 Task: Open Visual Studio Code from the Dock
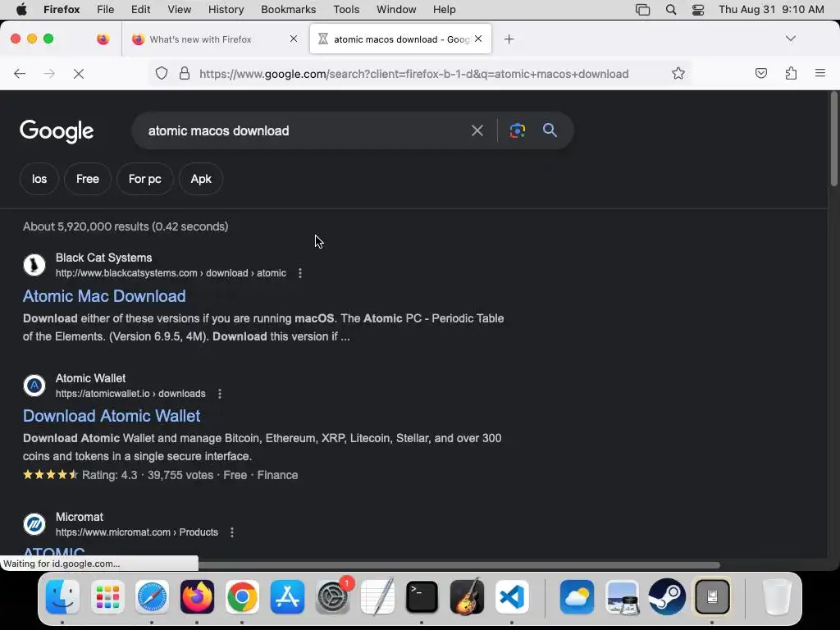point(512,596)
